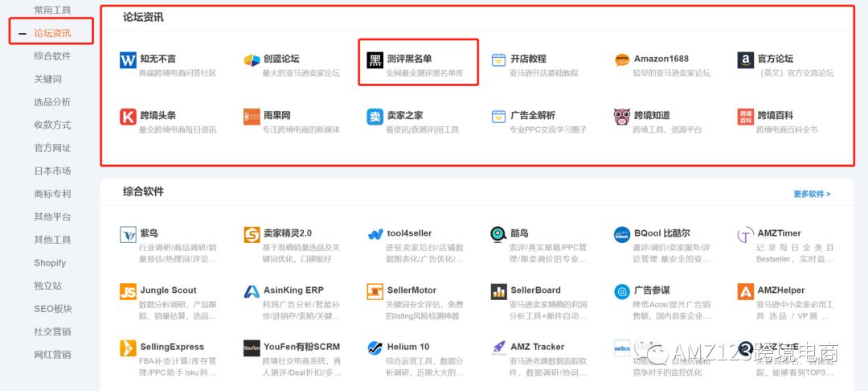Open 社交营销 sidebar item
The height and width of the screenshot is (391, 868).
[52, 331]
